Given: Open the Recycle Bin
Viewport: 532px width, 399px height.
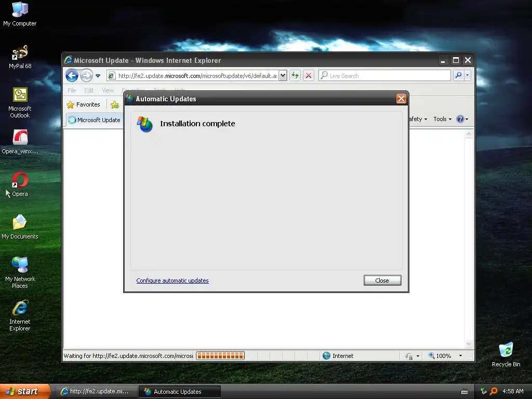Looking at the screenshot, I should 506,355.
